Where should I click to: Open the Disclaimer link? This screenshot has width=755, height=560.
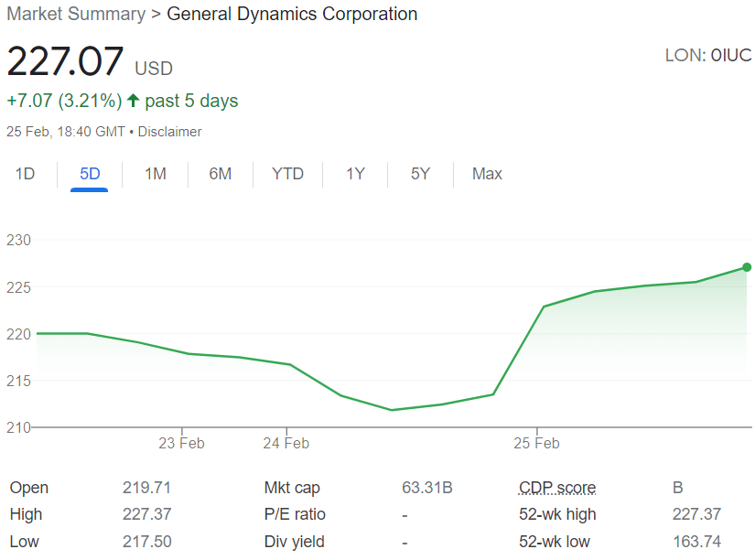[x=169, y=132]
